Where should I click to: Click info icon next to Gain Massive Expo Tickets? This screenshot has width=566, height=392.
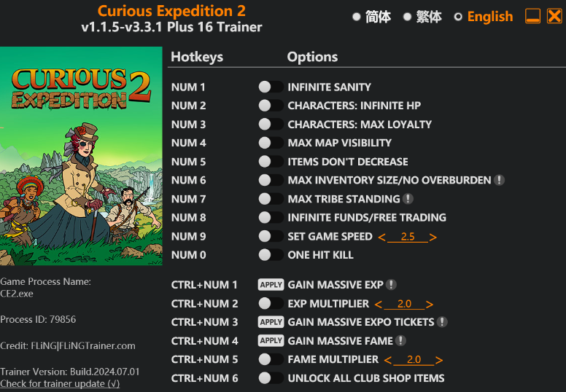442,322
